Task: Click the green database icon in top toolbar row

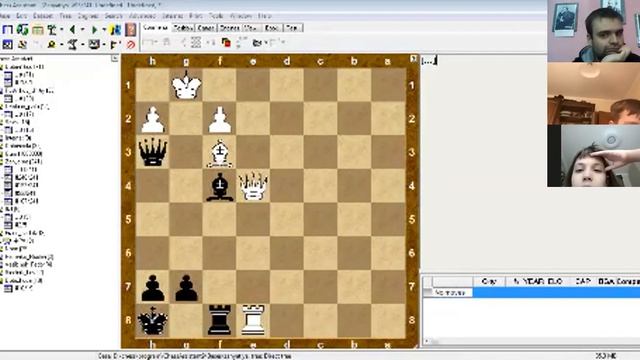Action: pyautogui.click(x=22, y=29)
